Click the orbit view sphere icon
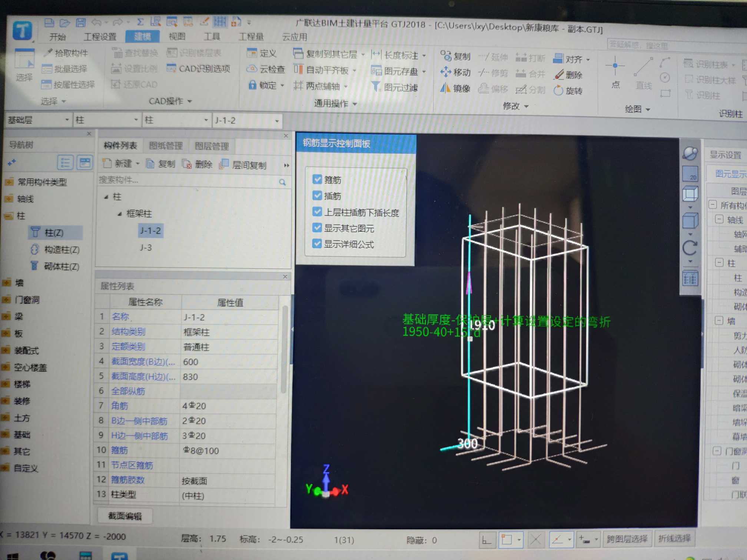747x560 pixels. [690, 153]
